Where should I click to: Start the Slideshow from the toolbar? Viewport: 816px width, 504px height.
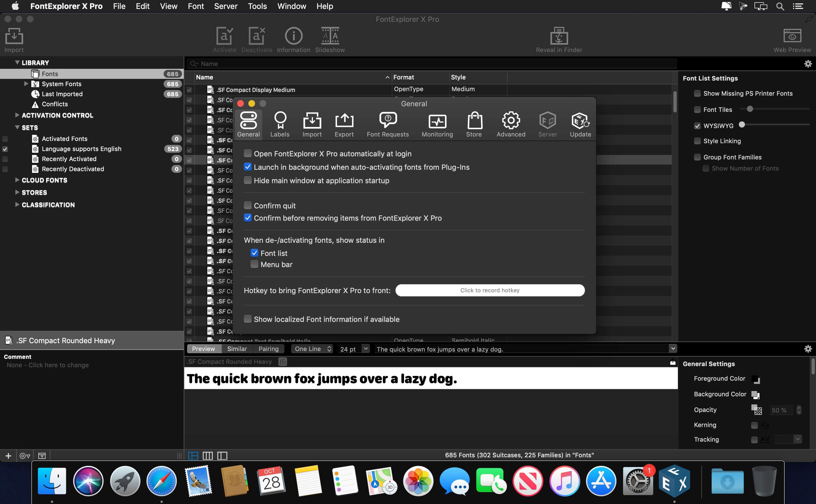click(330, 40)
